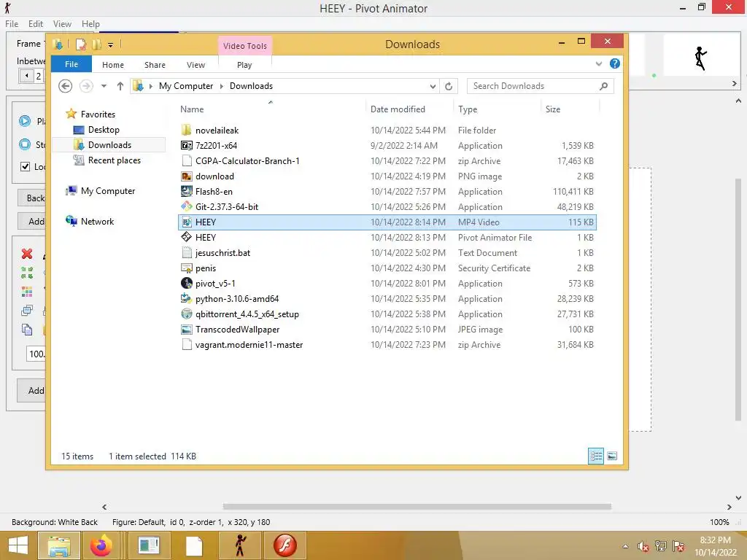Go back with the Explorer back arrow
Screen dimensions: 747x560
65,86
